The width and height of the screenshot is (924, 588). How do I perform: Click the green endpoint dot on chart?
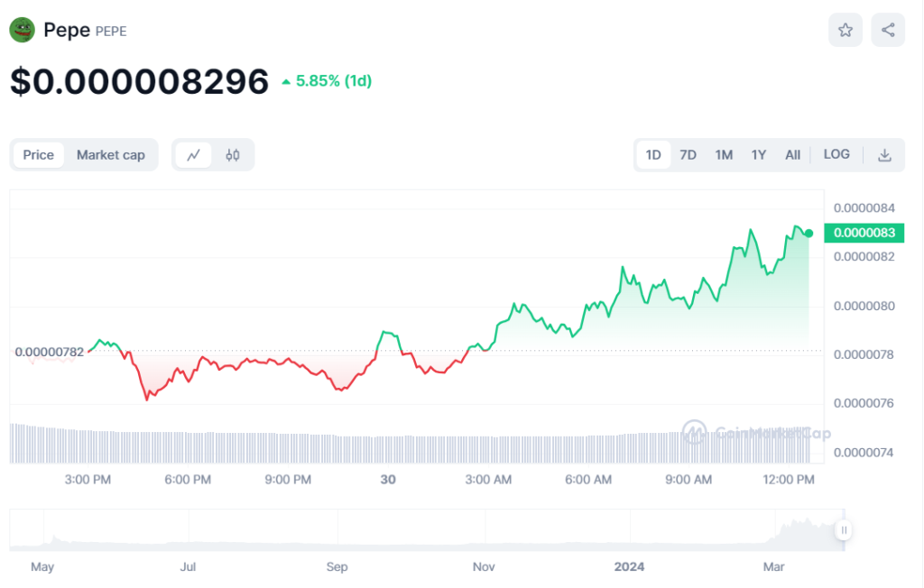(x=808, y=234)
